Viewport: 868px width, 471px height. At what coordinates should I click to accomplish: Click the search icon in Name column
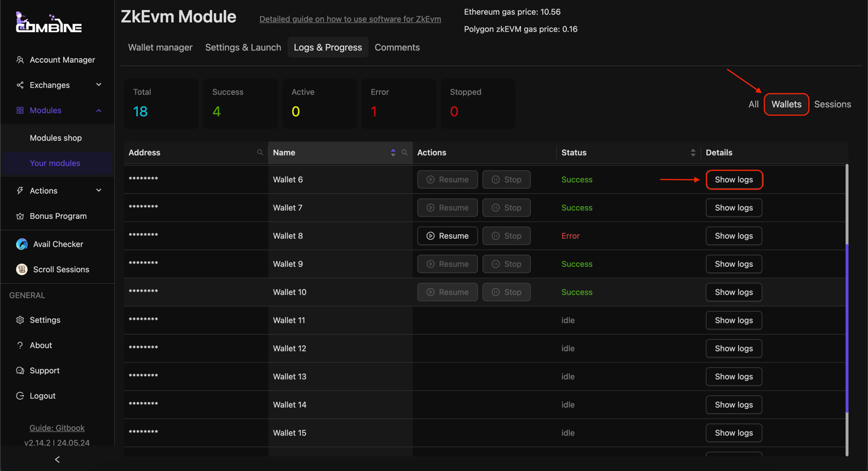[405, 153]
